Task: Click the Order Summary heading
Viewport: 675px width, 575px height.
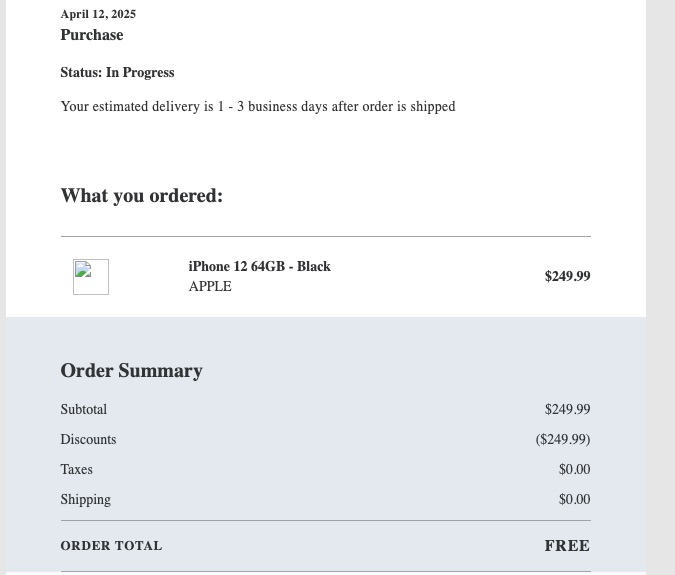Action: coord(131,371)
